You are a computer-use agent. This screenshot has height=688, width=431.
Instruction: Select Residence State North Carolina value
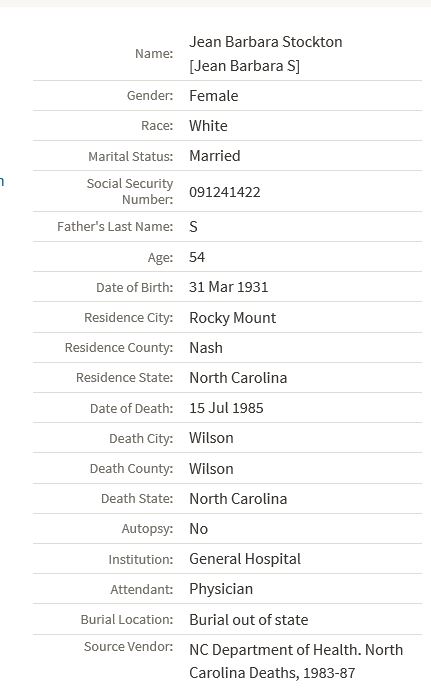click(x=238, y=378)
